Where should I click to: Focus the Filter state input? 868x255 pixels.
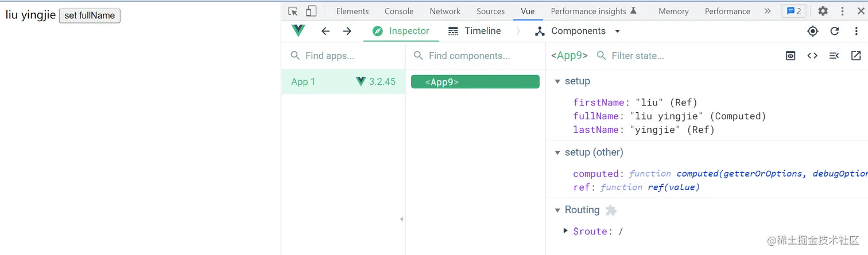click(683, 56)
